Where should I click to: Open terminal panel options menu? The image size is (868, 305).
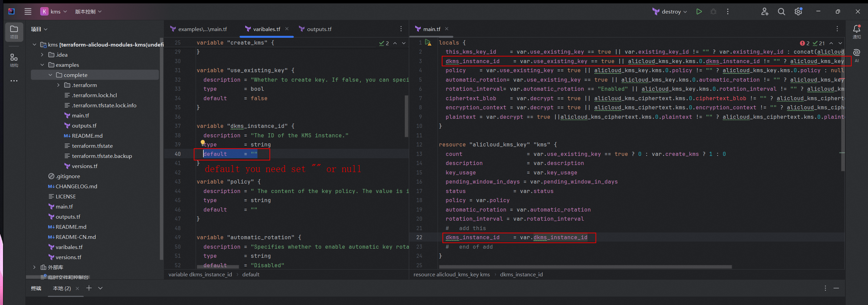click(x=825, y=288)
